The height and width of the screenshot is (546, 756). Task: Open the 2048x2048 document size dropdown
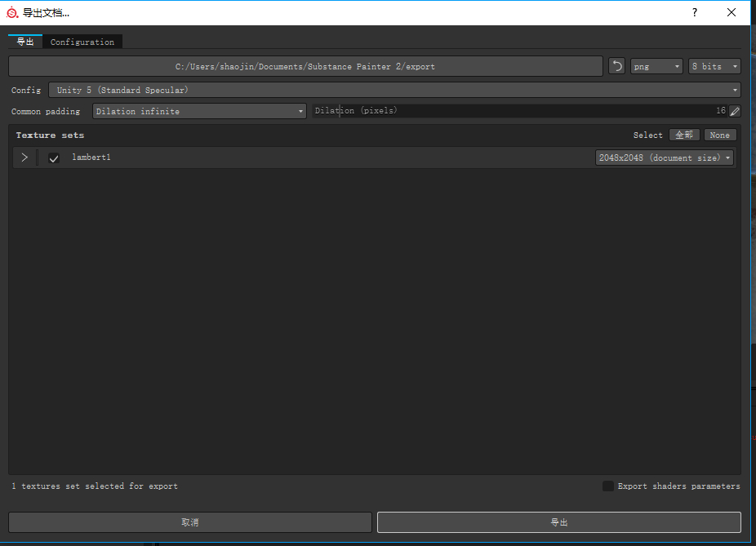coord(665,158)
